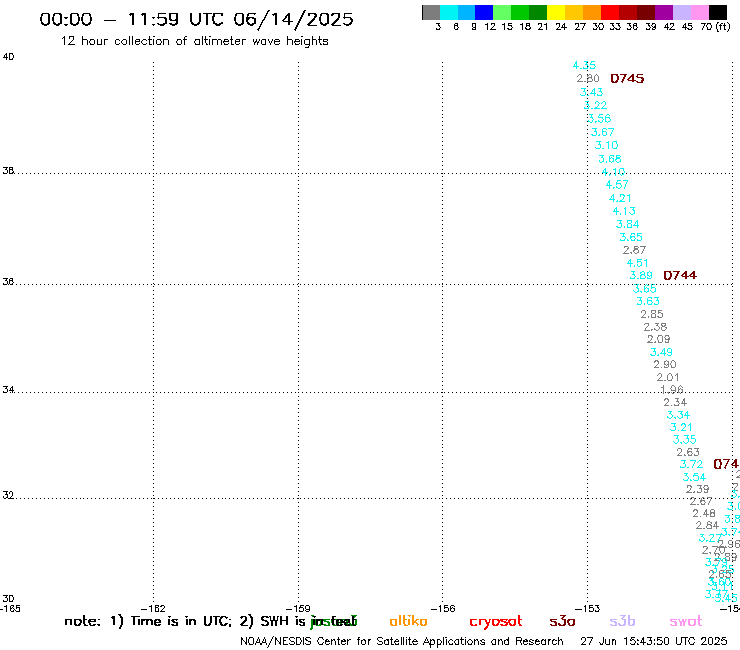Click the wave height value 4.51
This screenshot has width=740, height=650.
[x=638, y=263]
